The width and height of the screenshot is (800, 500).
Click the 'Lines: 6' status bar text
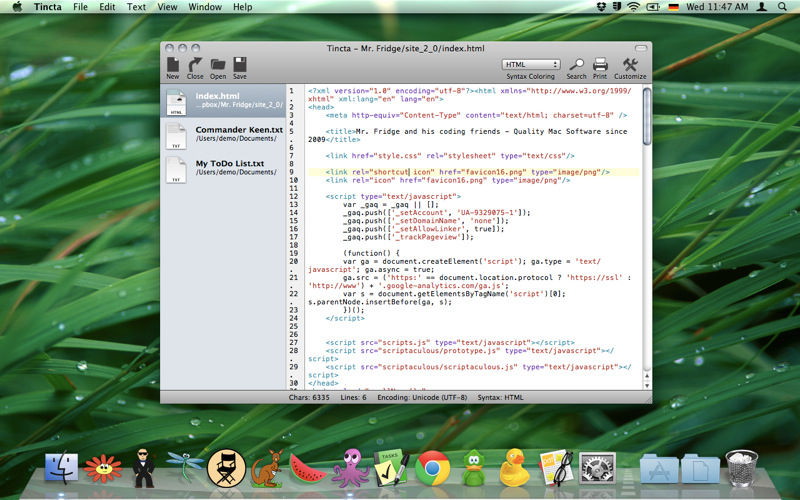[353, 397]
